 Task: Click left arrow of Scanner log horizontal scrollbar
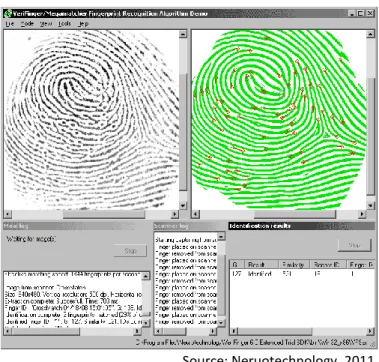click(159, 331)
